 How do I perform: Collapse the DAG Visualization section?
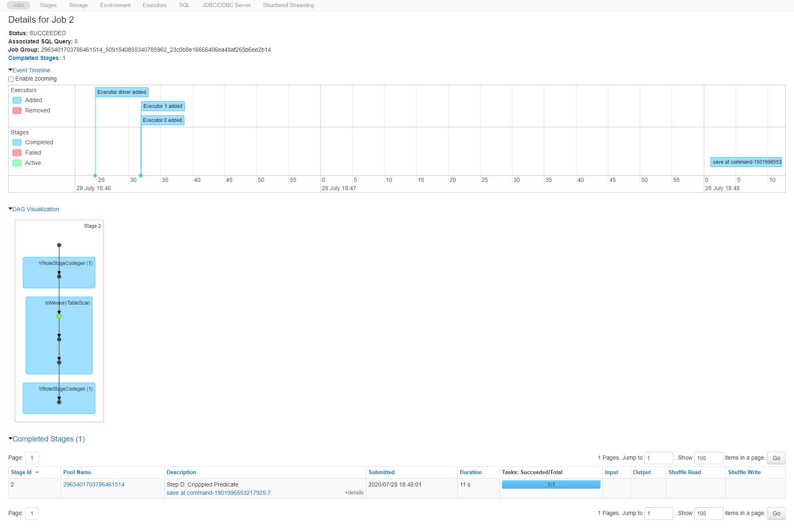coord(35,209)
